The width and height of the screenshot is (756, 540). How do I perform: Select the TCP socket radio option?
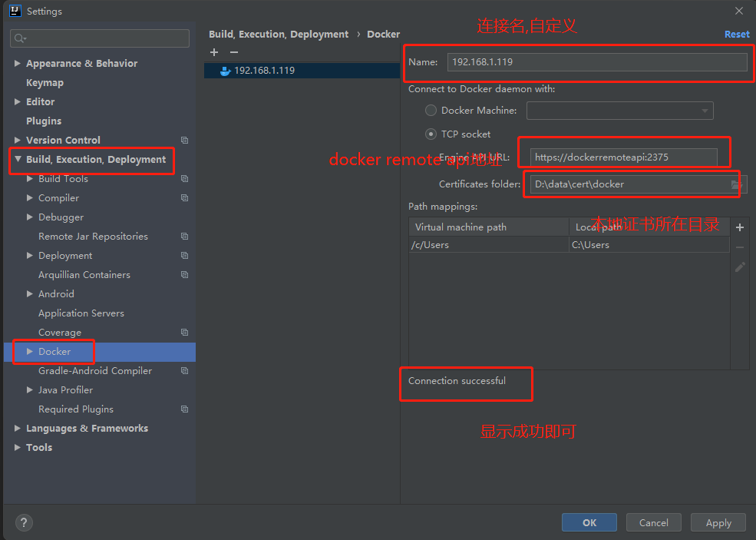[431, 134]
